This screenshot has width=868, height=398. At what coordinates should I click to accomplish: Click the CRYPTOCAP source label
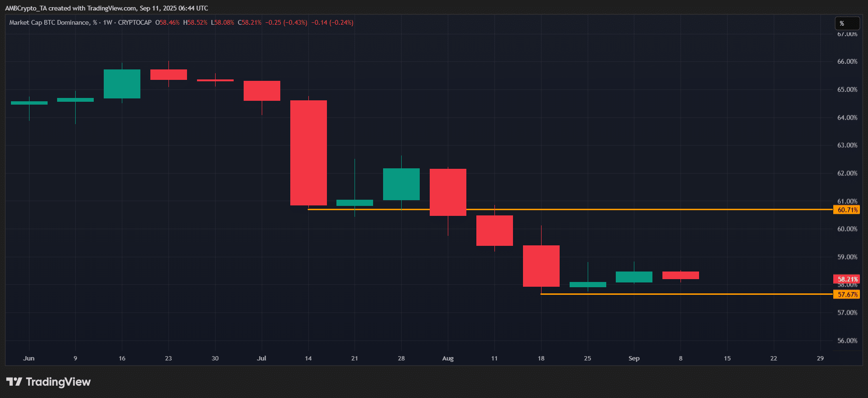click(x=135, y=22)
